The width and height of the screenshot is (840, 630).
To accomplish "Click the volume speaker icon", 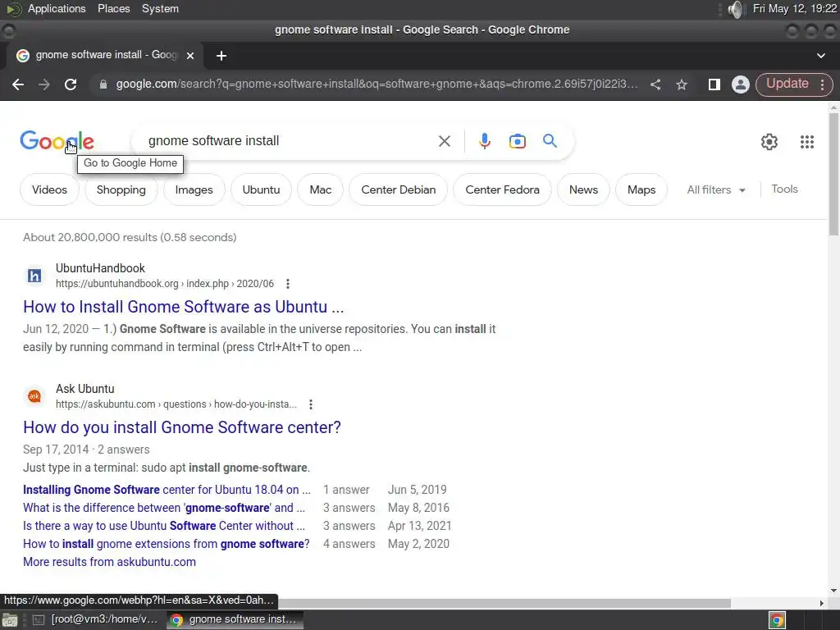I will point(737,9).
